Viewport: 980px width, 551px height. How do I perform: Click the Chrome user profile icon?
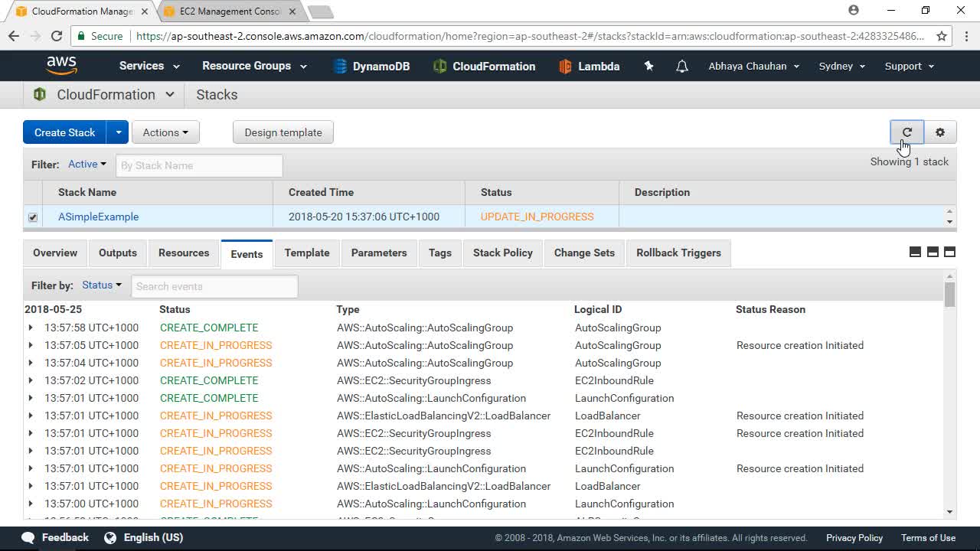pyautogui.click(x=854, y=11)
